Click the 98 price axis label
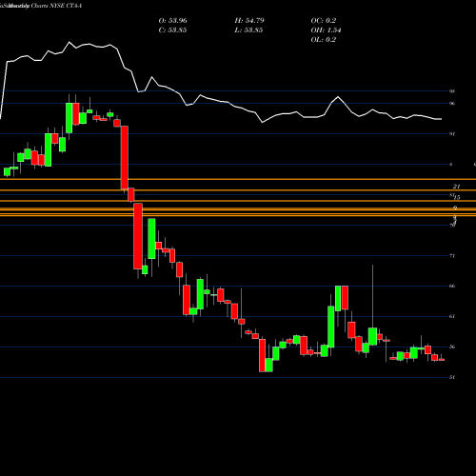Image resolution: width=476 pixels, height=476 pixels. 452,91
